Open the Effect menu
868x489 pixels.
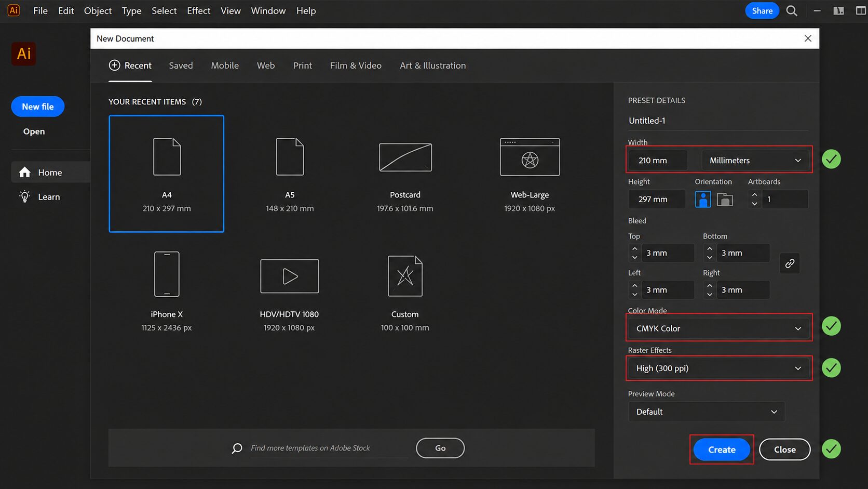(199, 10)
